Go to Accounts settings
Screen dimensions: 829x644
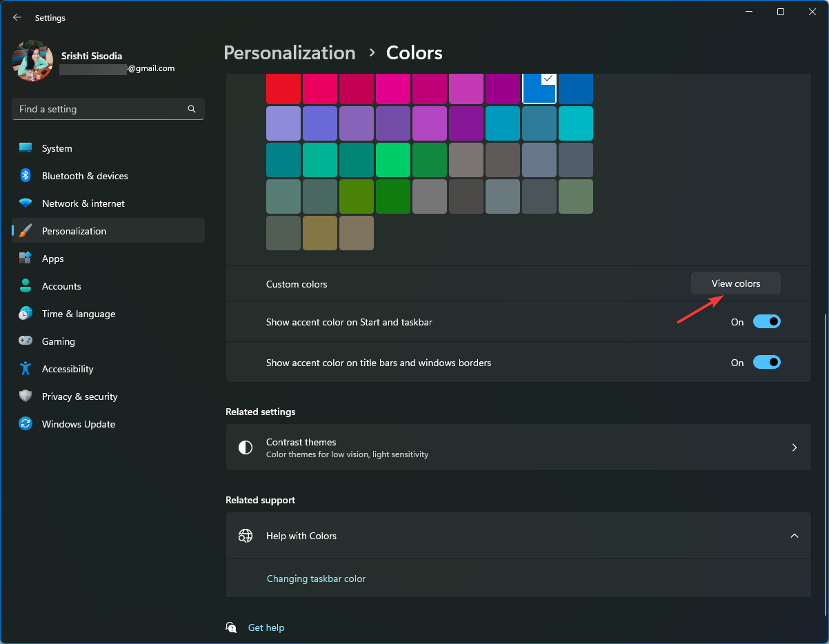tap(108, 286)
